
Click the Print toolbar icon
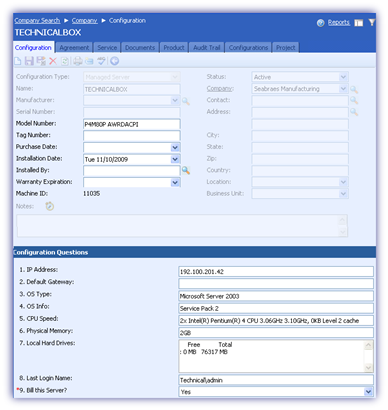78,61
